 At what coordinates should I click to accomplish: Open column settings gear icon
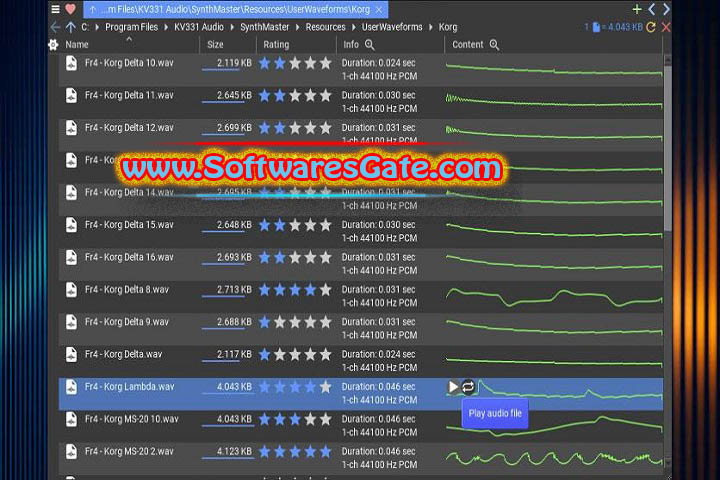(53, 45)
